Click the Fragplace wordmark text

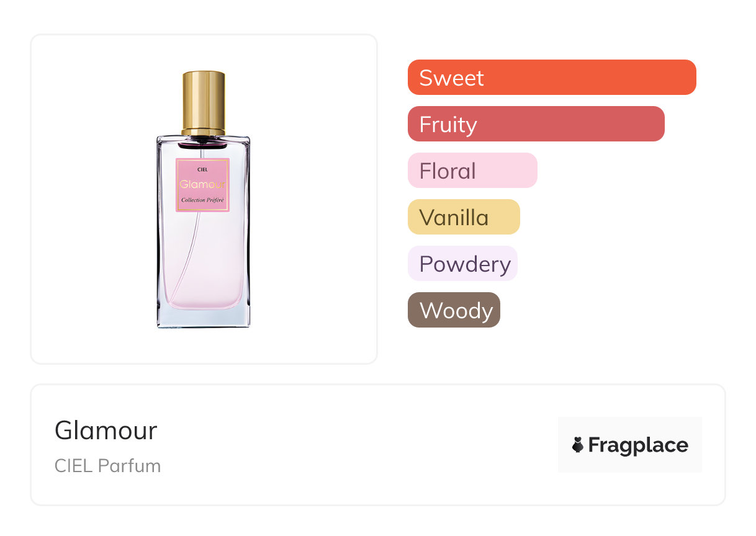638,445
